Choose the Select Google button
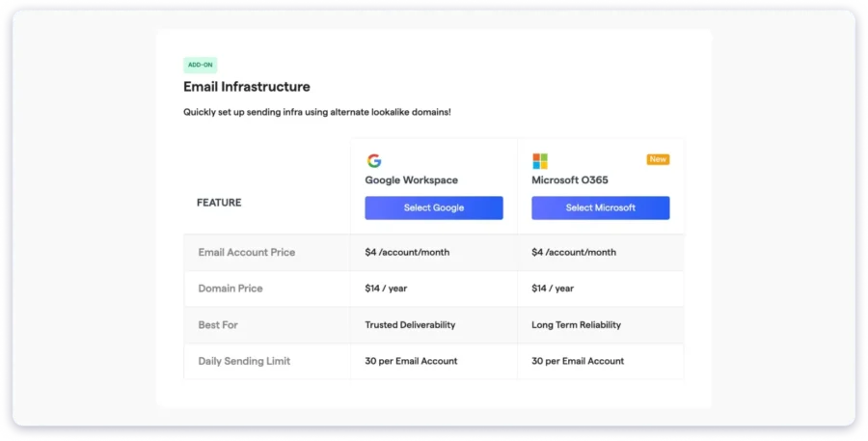Screen dimensions: 868x441 [x=433, y=207]
